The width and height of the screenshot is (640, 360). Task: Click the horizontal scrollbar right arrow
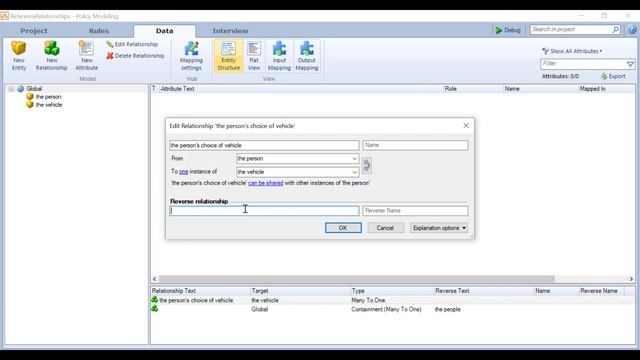(x=631, y=279)
